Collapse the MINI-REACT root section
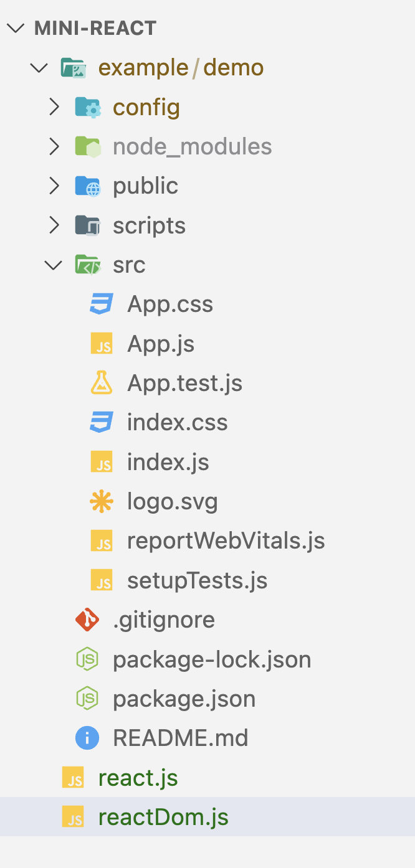Viewport: 415px width, 868px height. (16, 28)
